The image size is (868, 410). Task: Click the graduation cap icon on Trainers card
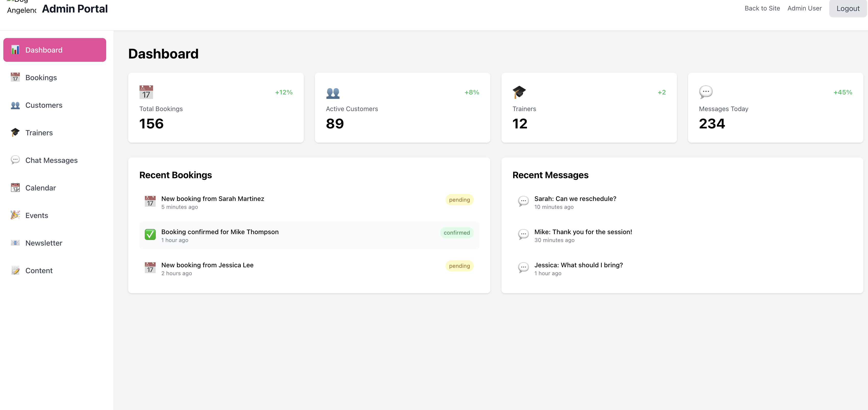(519, 92)
